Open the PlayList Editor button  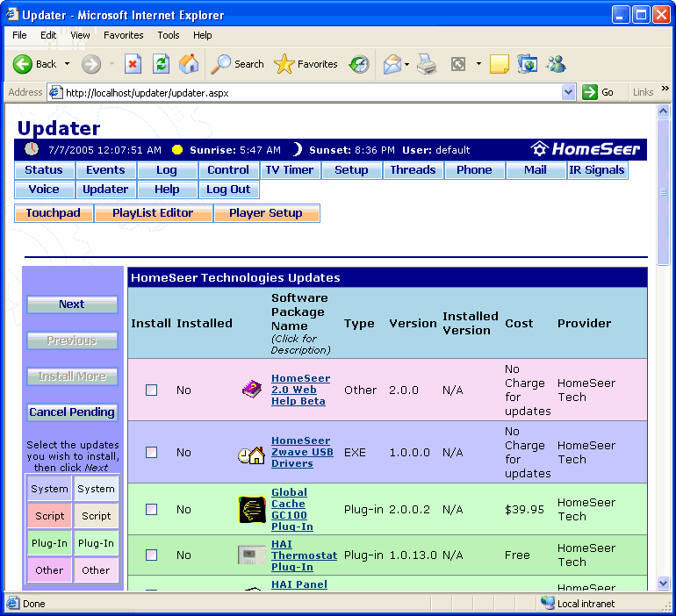point(153,213)
